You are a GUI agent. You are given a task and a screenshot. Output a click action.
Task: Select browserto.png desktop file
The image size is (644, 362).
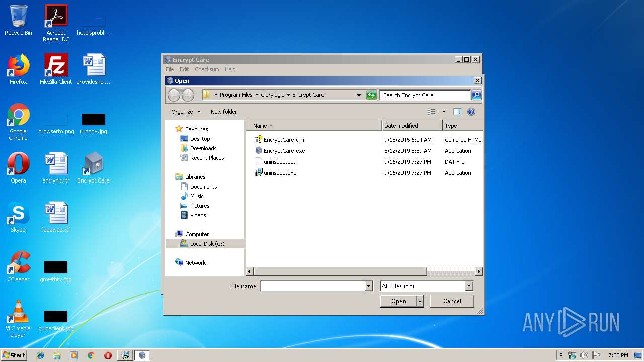point(56,124)
